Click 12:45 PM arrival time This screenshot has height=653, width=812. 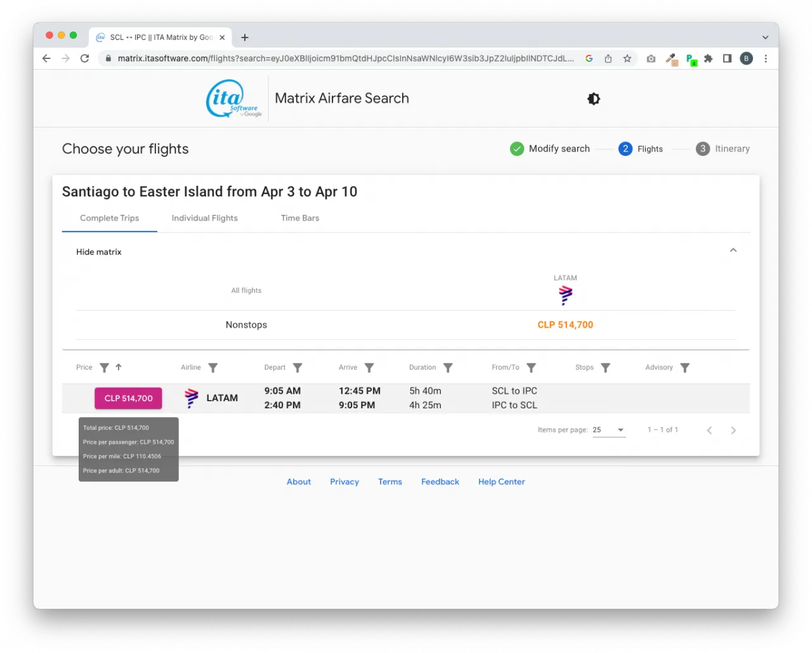360,391
